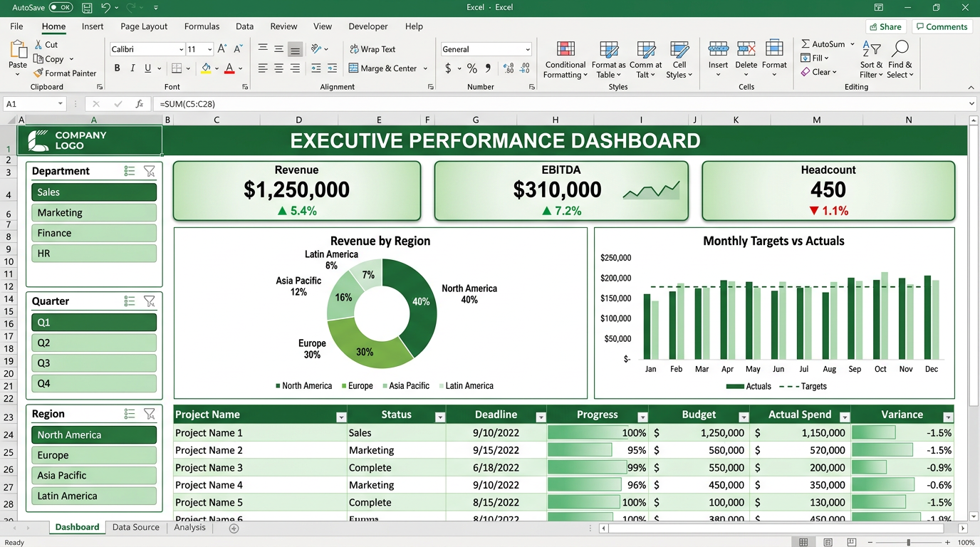The height and width of the screenshot is (547, 980).
Task: Open the Deadline column filter dropdown
Action: coord(541,417)
